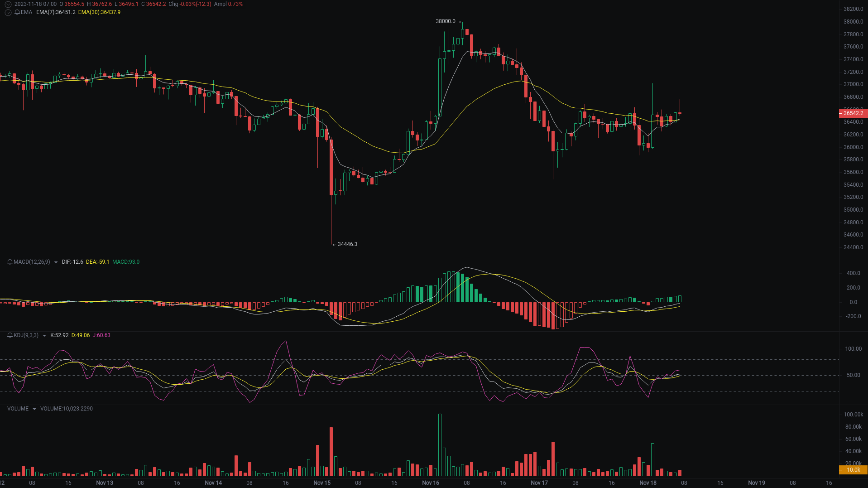Image resolution: width=868 pixels, height=488 pixels.
Task: Click the KDJ axis label 100.00
Action: (854, 349)
